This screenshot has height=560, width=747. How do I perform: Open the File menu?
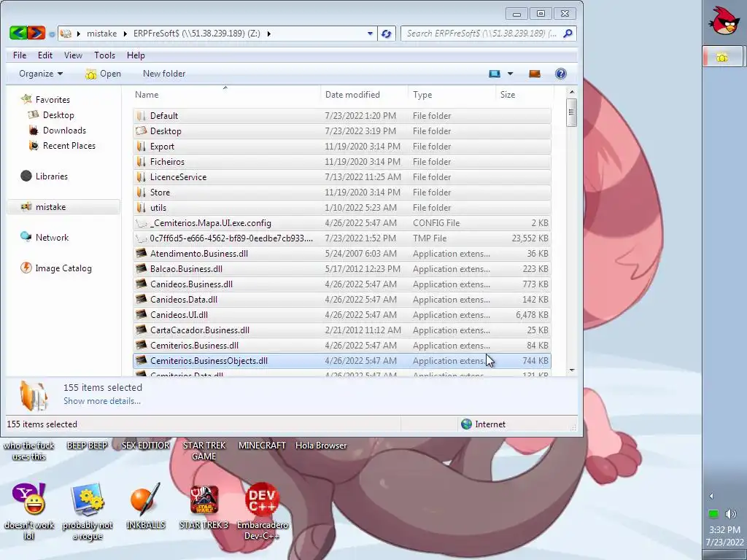(x=20, y=55)
